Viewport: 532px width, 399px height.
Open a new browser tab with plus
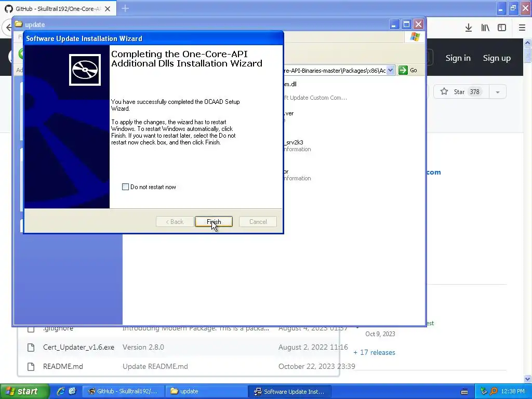[x=125, y=8]
